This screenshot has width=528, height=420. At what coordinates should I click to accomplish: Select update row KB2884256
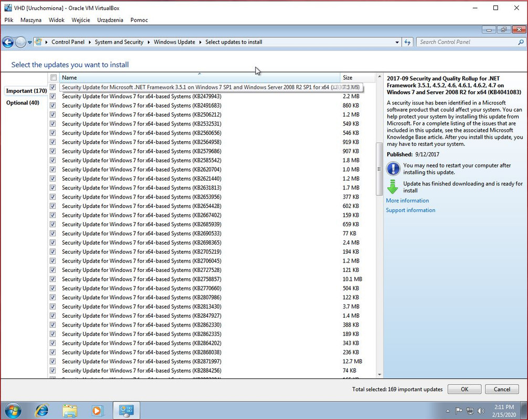[212, 371]
